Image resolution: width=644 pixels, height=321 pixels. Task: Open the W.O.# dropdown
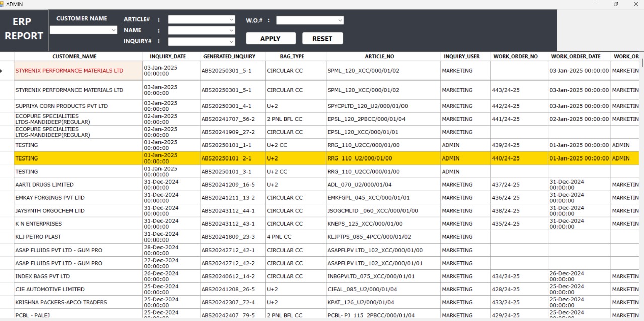click(310, 20)
